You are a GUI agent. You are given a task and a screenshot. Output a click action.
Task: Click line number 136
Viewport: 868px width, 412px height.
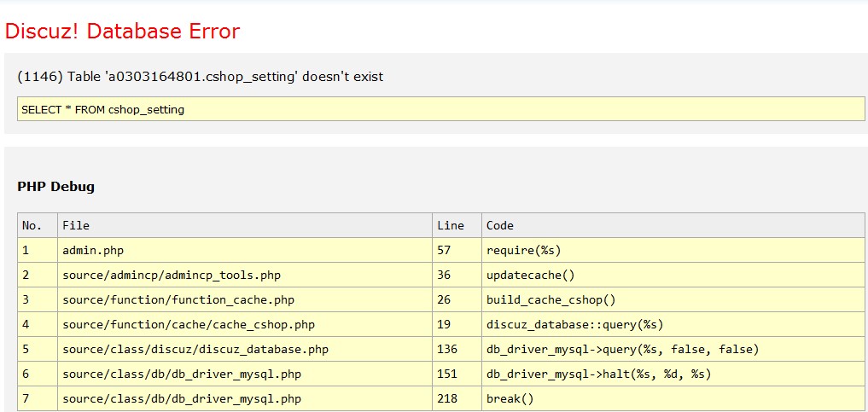457,350
